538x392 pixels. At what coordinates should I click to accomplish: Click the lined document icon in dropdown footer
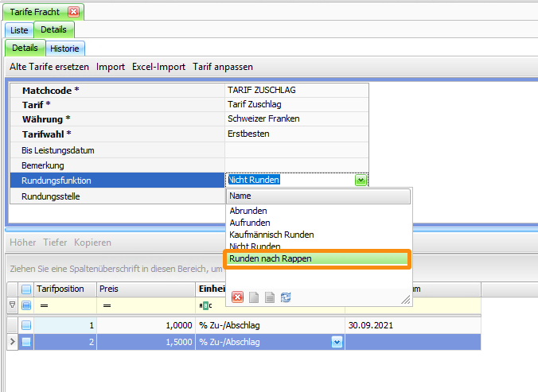(x=270, y=297)
